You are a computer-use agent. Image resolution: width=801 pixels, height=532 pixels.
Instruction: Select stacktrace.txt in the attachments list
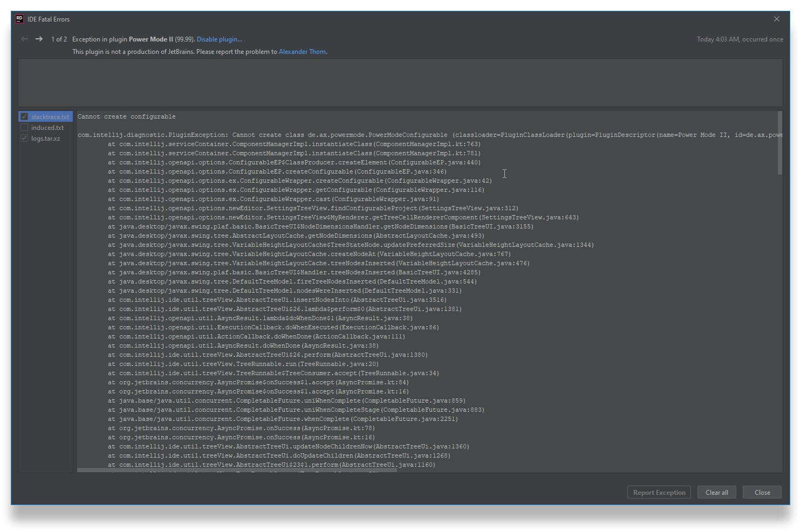click(x=50, y=116)
